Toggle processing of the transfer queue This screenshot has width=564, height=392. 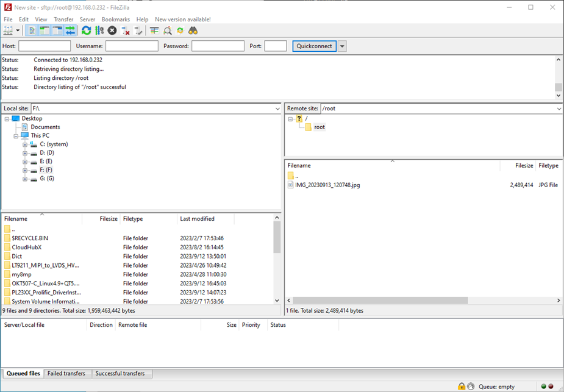99,30
